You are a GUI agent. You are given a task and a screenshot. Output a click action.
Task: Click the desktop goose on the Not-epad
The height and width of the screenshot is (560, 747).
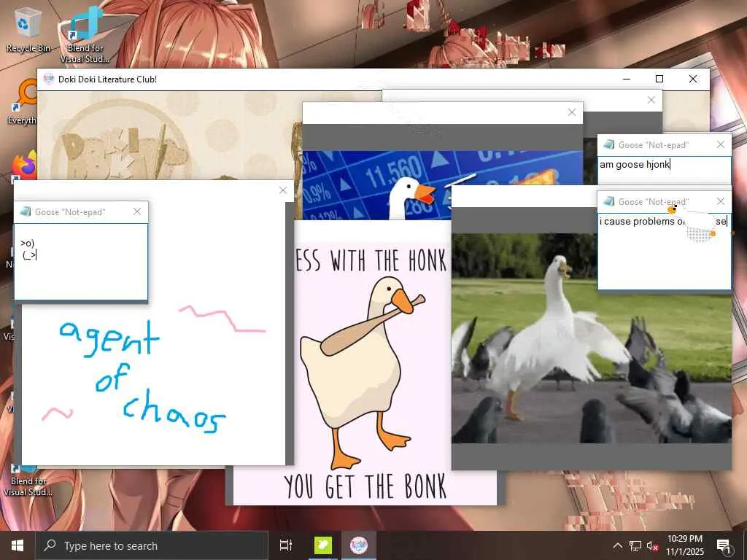pos(693,224)
